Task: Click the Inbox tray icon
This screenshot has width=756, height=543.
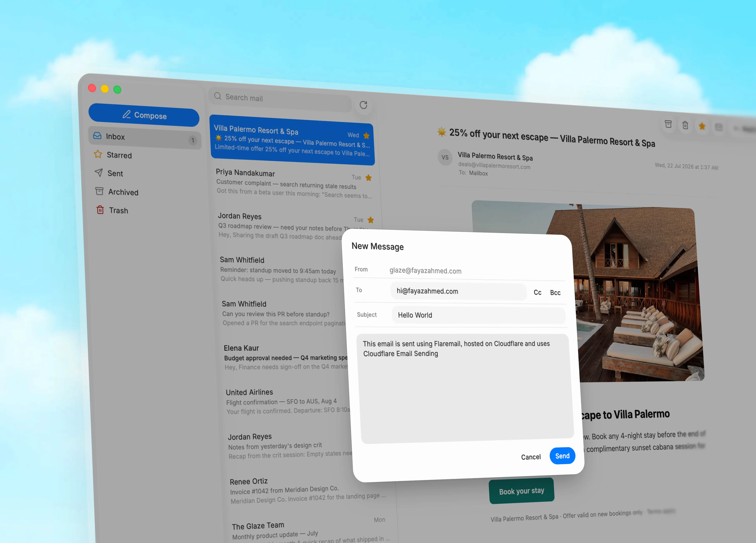Action: tap(97, 136)
